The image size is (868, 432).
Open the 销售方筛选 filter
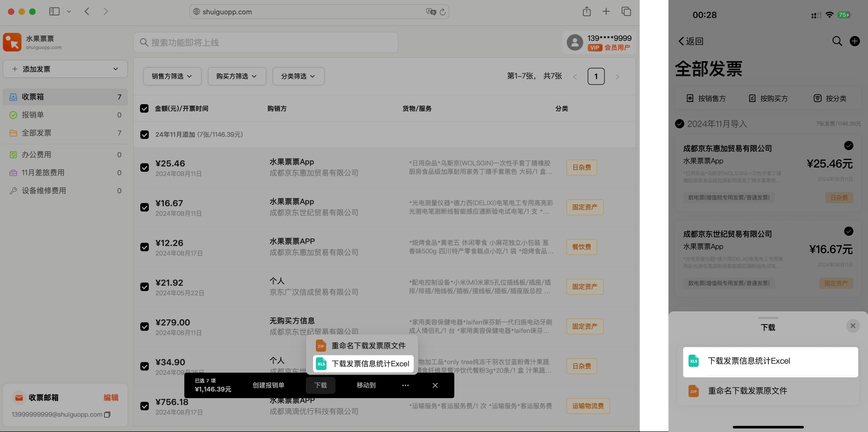coord(172,76)
